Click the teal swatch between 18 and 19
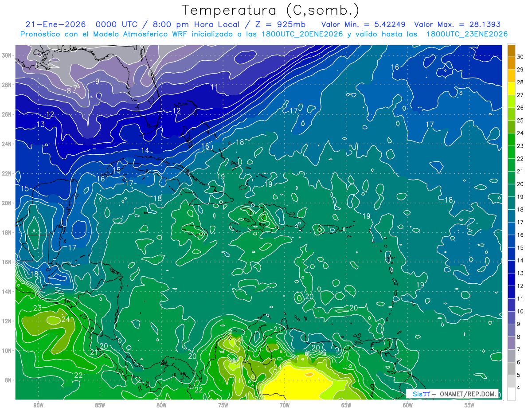 tap(511, 203)
